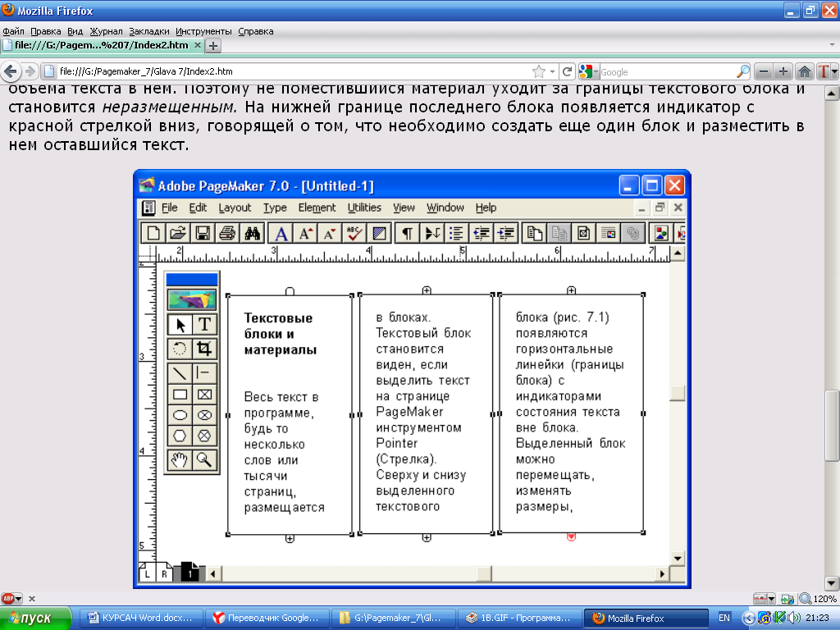Open Firefox's Закладки menu
840x630 pixels.
pos(149,31)
